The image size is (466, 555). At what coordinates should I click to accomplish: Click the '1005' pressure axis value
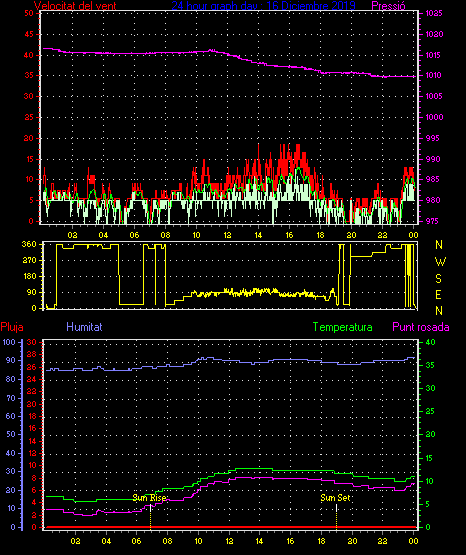click(434, 96)
